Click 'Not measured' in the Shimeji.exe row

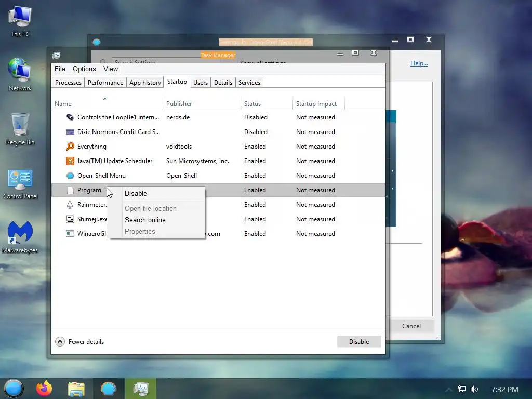click(x=315, y=219)
